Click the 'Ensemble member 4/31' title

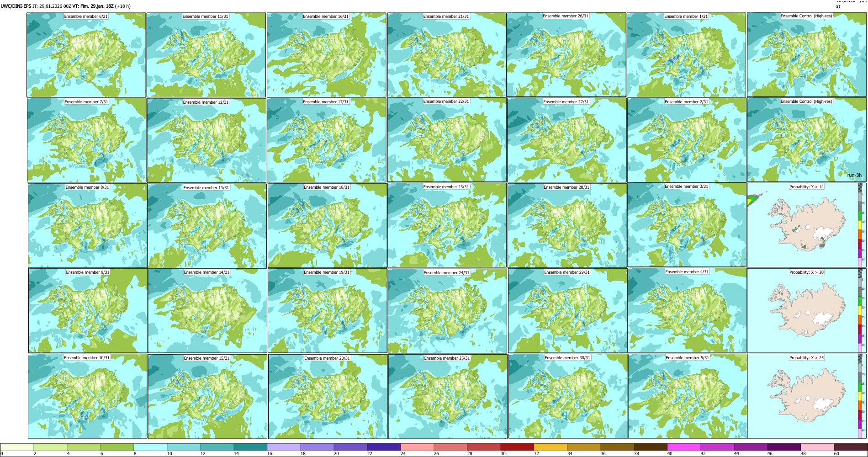pyautogui.click(x=687, y=271)
